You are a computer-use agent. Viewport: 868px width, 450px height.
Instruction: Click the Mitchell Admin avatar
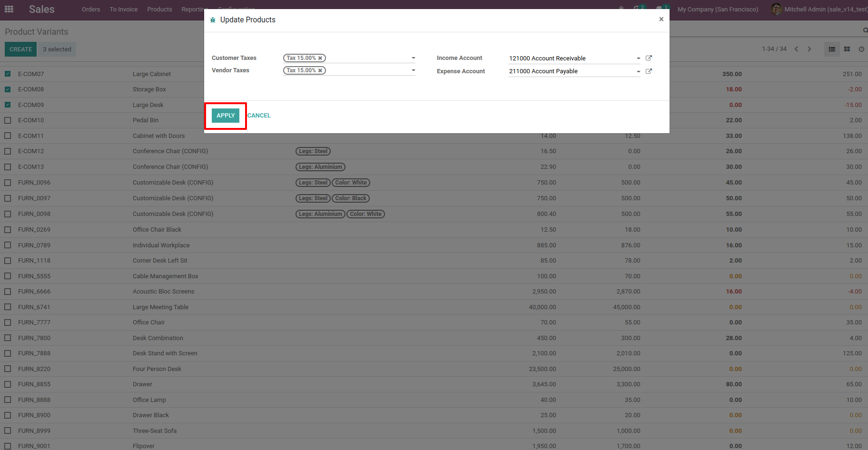coord(776,9)
